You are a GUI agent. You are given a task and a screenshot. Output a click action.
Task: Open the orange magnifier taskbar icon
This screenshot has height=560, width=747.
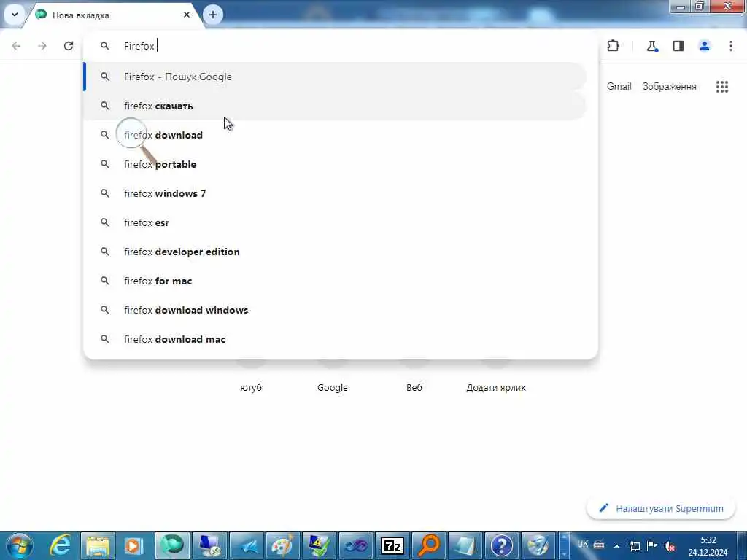click(x=429, y=545)
